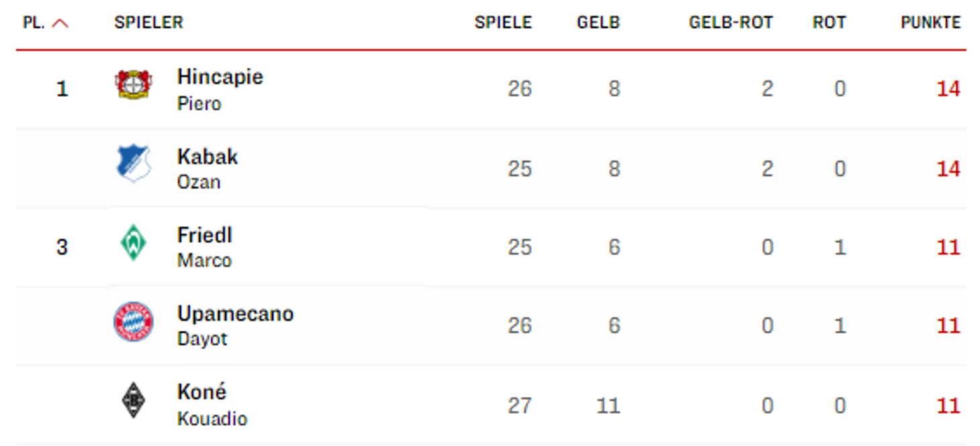Sort by ROT column header

(829, 22)
